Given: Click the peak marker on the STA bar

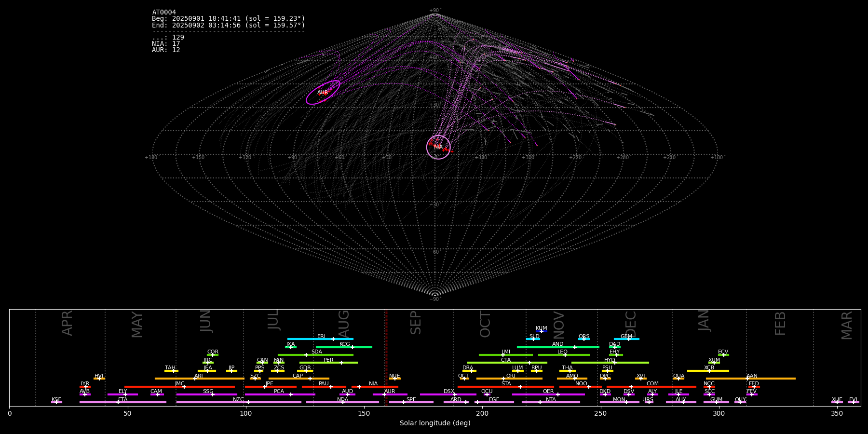Looking at the screenshot, I should [x=520, y=387].
